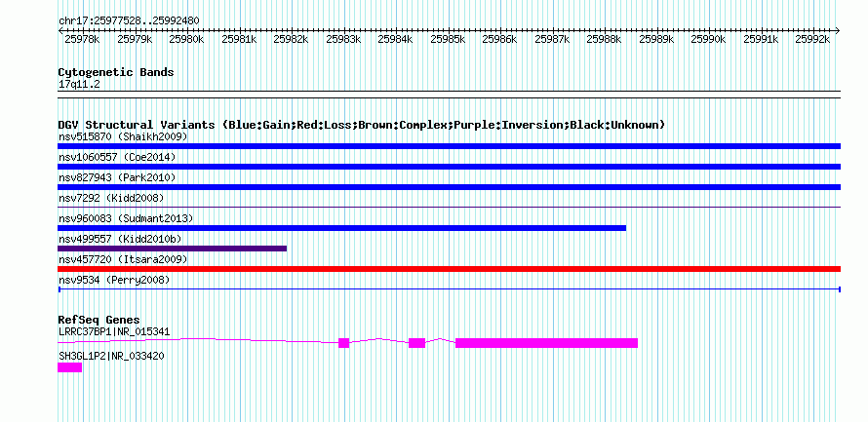Click the 17q11.2 band label
868x422 pixels.
tap(79, 85)
